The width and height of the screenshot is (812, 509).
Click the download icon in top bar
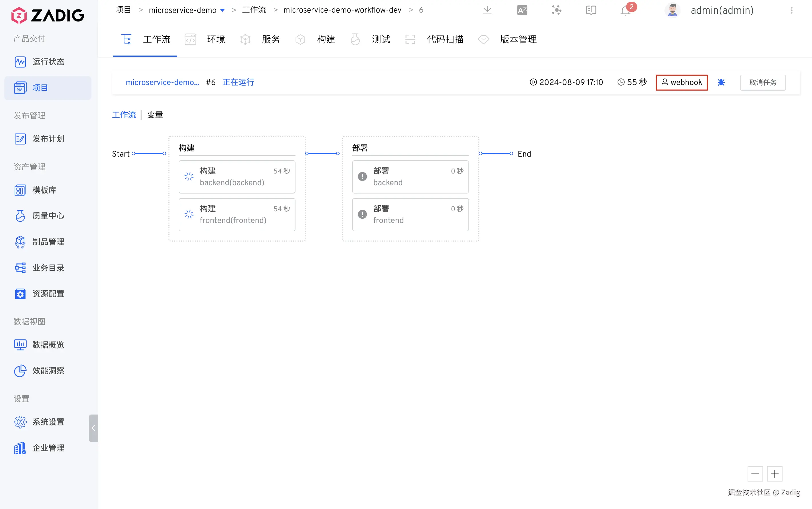(x=487, y=10)
